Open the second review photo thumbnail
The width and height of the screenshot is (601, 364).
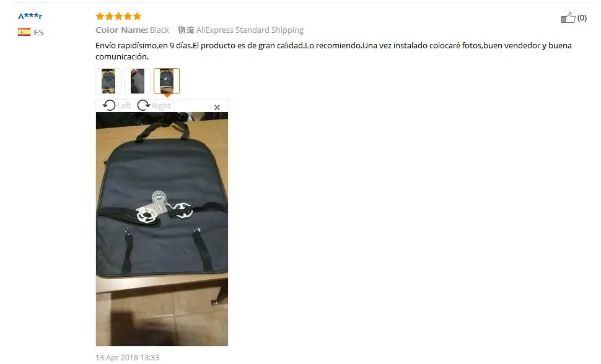137,81
